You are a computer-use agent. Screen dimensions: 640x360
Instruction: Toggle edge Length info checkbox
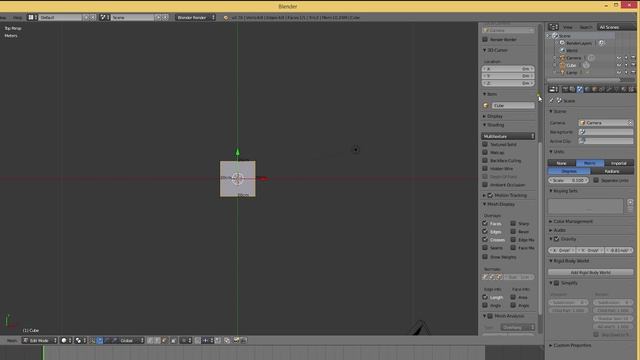click(485, 297)
